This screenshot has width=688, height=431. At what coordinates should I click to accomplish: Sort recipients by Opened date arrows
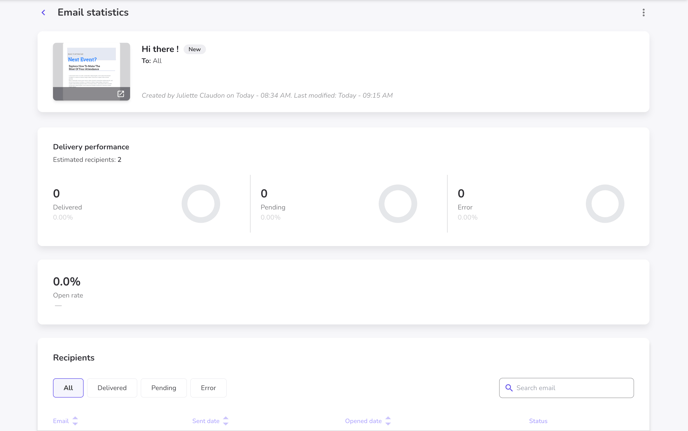coord(388,421)
